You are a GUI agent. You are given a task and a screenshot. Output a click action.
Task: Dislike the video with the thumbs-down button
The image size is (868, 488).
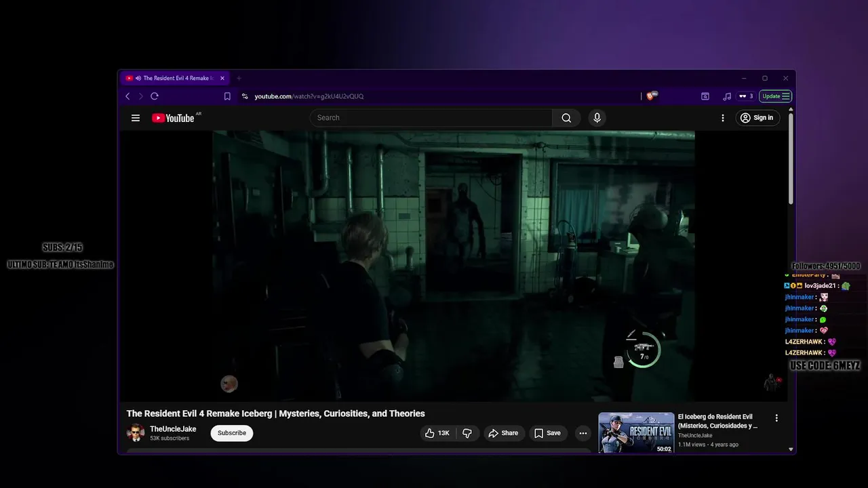[467, 433]
